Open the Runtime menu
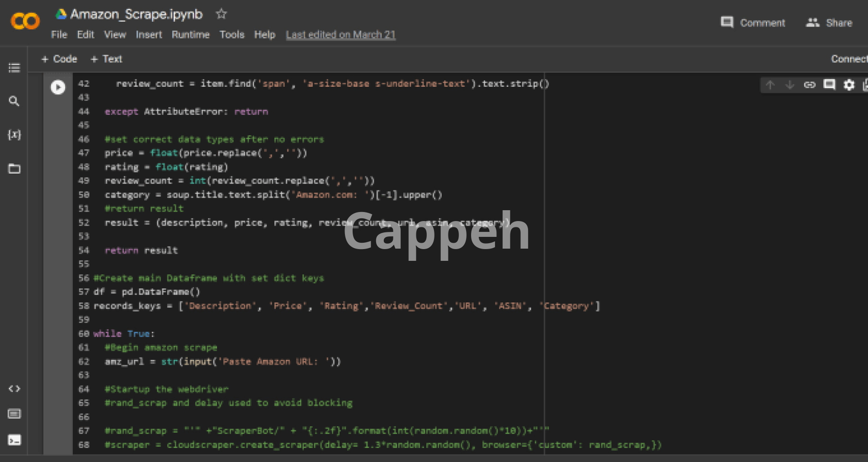The width and height of the screenshot is (868, 462). (190, 35)
